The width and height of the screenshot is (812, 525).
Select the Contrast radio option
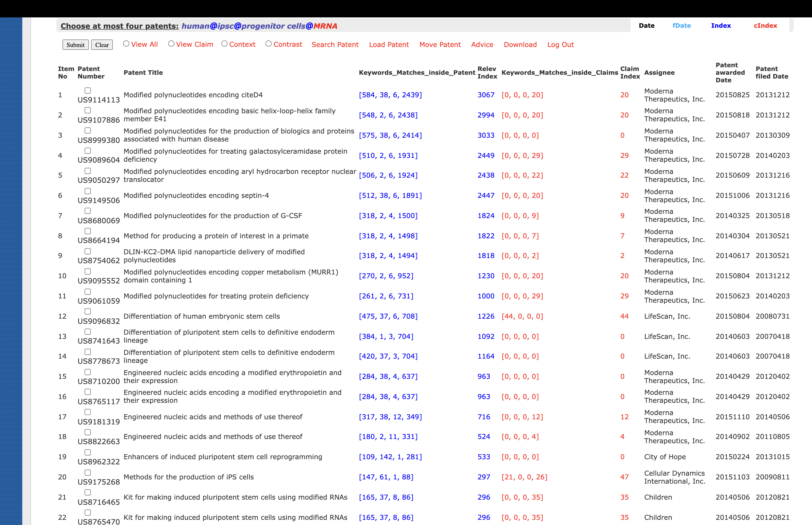pyautogui.click(x=269, y=44)
